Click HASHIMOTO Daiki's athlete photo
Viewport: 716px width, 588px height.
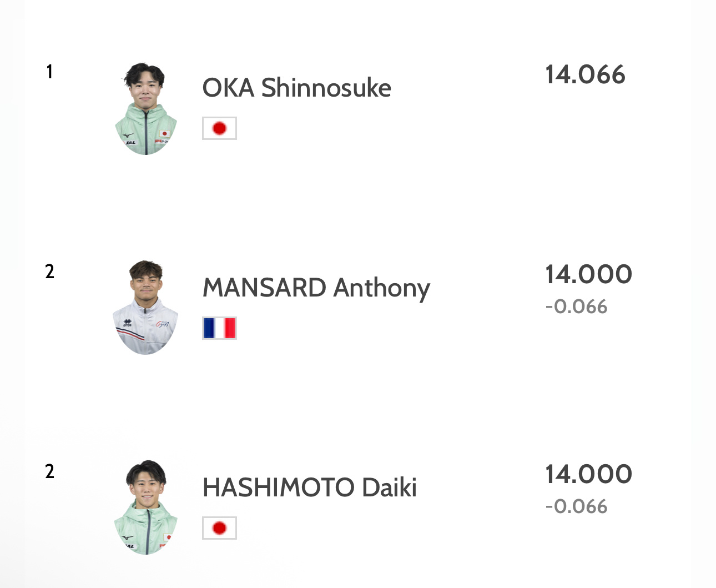[146, 507]
